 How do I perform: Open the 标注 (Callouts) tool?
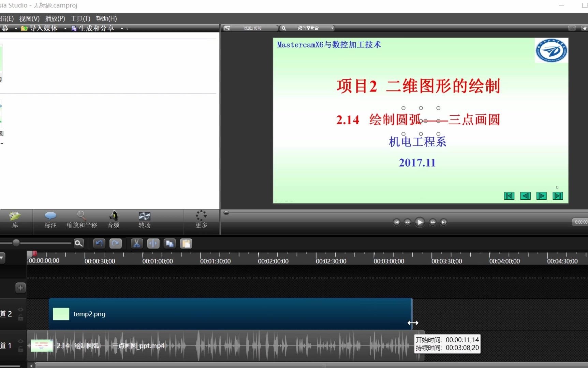50,220
